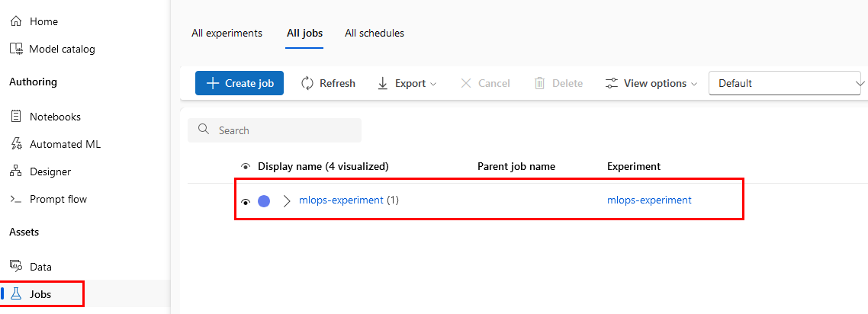Screen dimensions: 868x314
Task: Open the Notebooks icon under Authoring
Action: (x=16, y=117)
